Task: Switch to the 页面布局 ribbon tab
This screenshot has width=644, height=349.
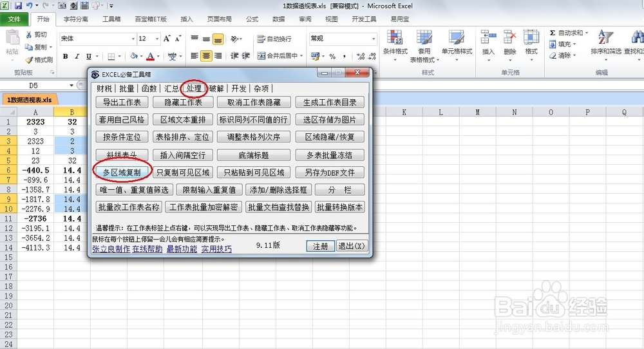Action: pyautogui.click(x=220, y=19)
